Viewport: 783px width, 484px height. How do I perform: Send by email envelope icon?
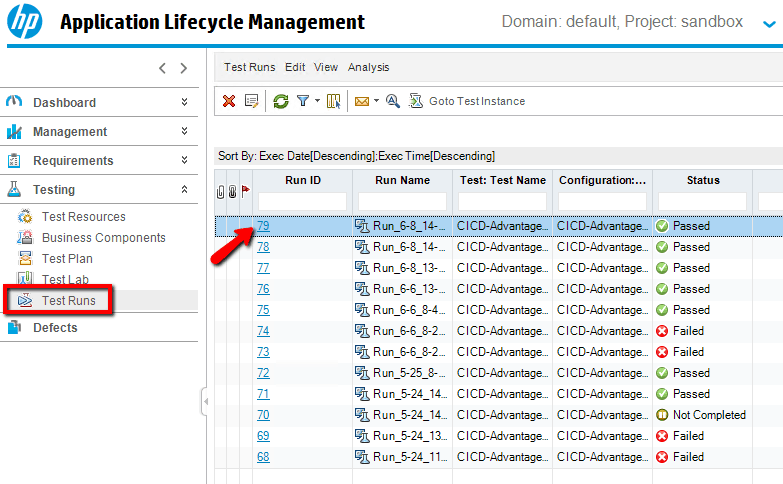click(362, 101)
